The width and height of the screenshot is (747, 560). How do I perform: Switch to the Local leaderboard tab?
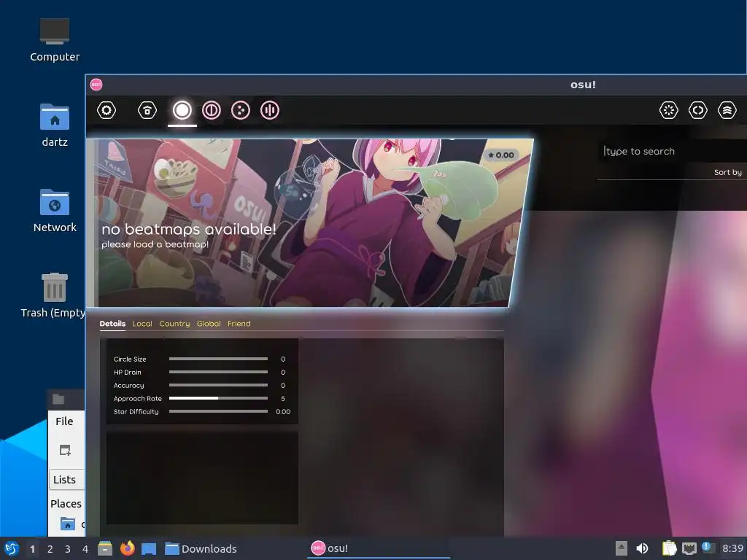[142, 323]
